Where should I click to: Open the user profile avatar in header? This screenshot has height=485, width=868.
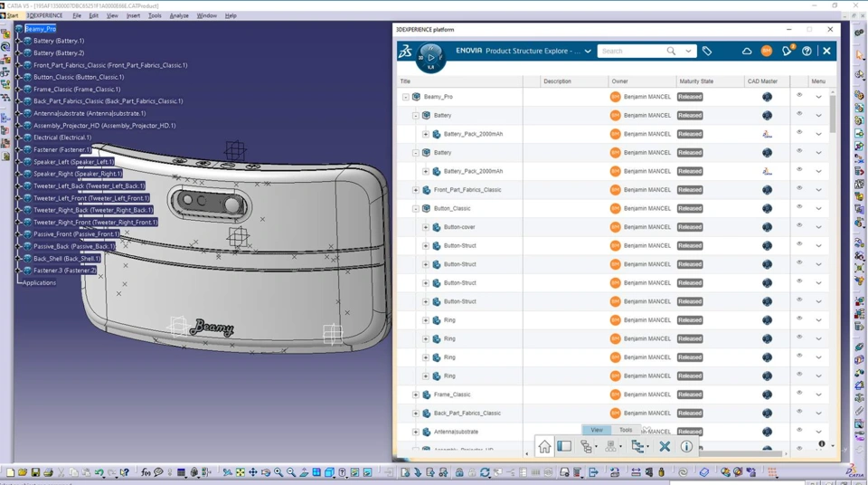pyautogui.click(x=767, y=51)
